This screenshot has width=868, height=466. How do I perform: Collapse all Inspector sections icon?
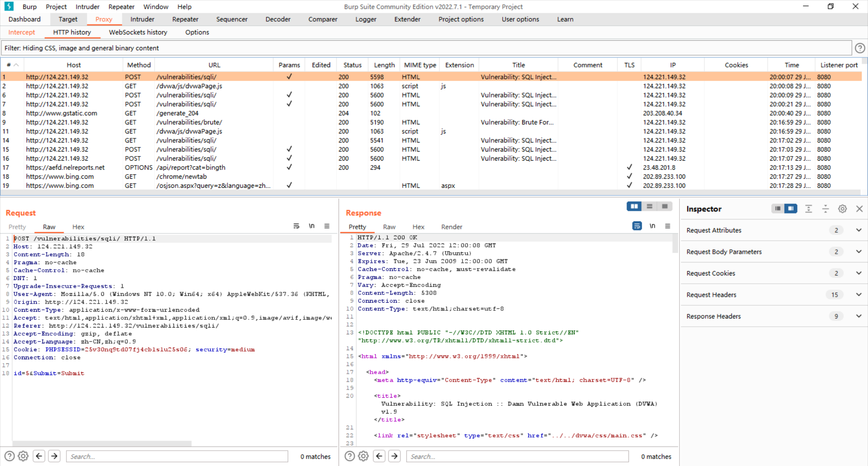pos(826,209)
